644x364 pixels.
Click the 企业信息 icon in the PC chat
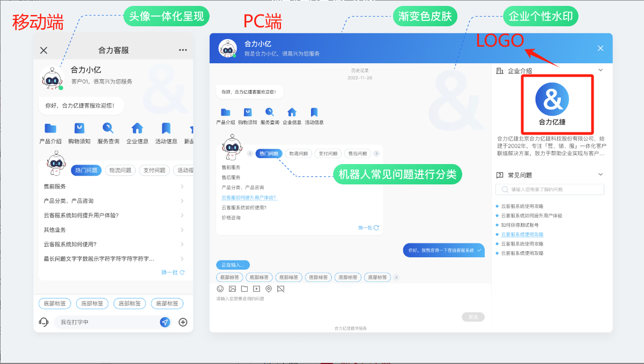tap(292, 112)
